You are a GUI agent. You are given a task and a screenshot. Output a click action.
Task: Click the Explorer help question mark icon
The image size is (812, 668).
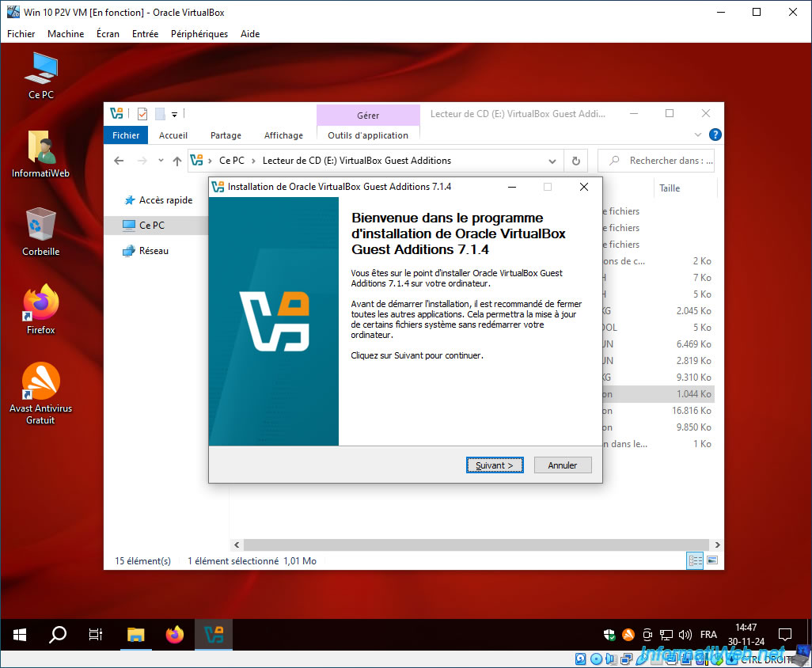715,135
